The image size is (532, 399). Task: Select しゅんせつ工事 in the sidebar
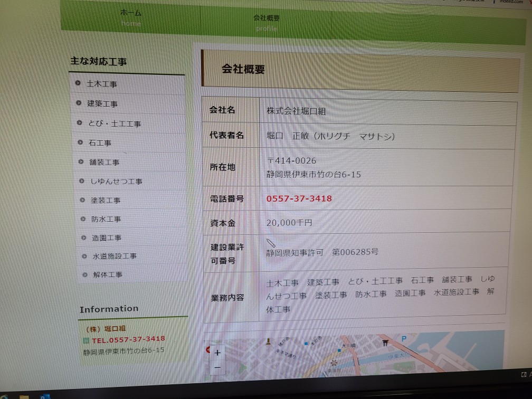tap(116, 181)
